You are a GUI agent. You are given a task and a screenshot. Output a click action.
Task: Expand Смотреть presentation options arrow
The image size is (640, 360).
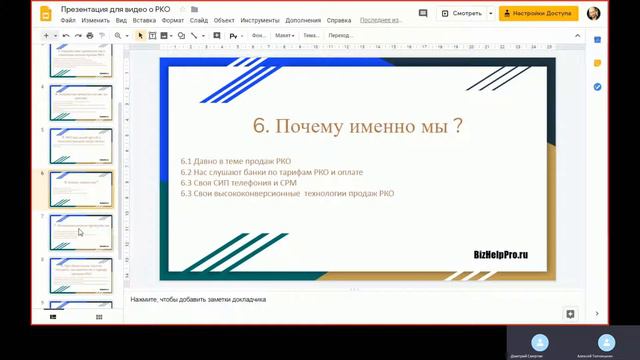click(x=491, y=13)
